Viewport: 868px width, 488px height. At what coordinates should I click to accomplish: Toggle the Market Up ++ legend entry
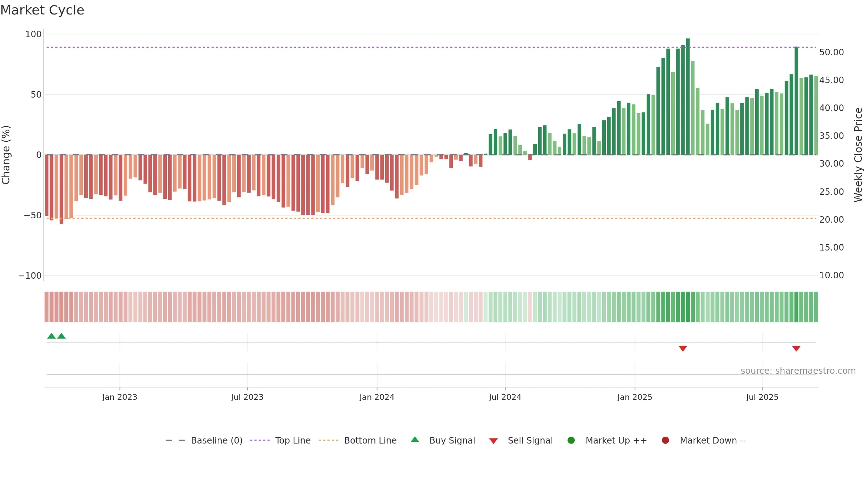pos(607,440)
